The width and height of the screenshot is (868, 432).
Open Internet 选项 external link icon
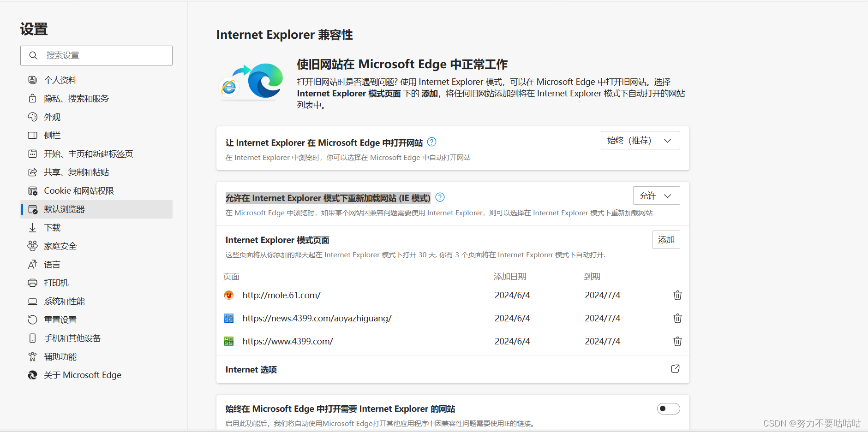(x=675, y=369)
